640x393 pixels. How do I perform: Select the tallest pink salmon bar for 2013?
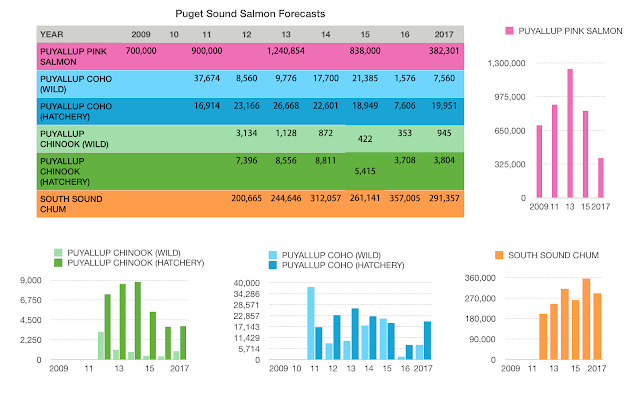[570, 133]
